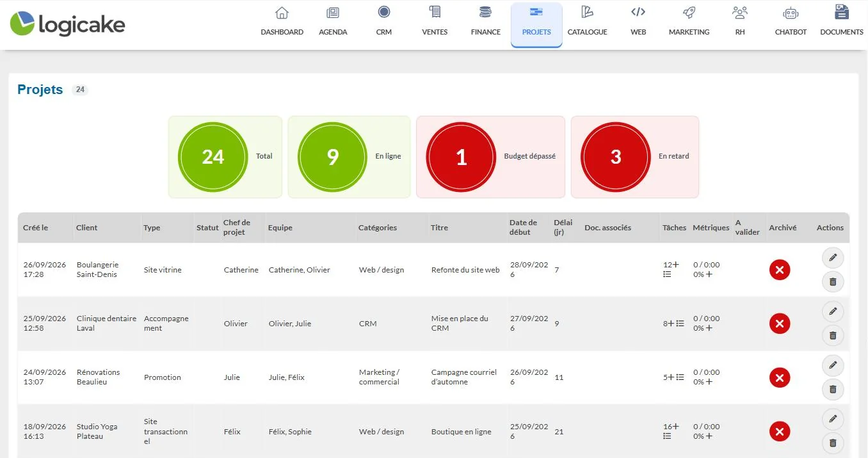The image size is (868, 458).
Task: Open the Marketing rocket module
Action: click(689, 20)
